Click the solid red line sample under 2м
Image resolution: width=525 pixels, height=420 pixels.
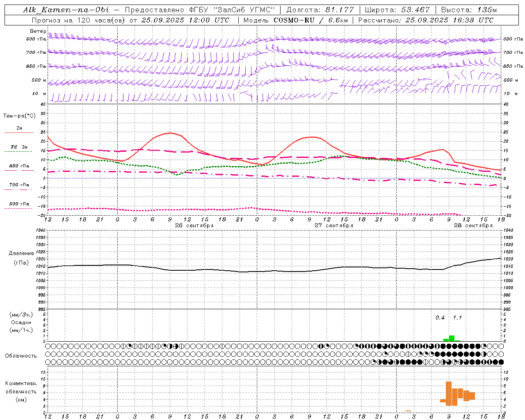click(19, 133)
